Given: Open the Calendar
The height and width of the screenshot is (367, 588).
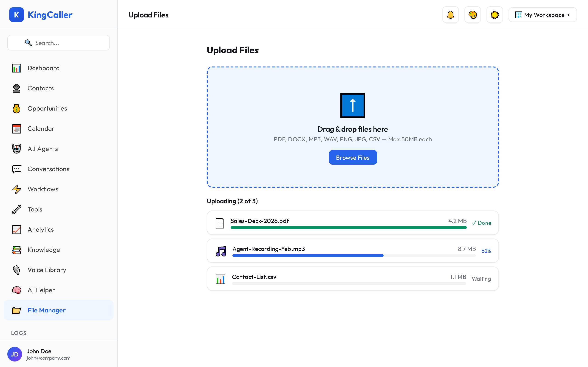Looking at the screenshot, I should pyautogui.click(x=41, y=128).
